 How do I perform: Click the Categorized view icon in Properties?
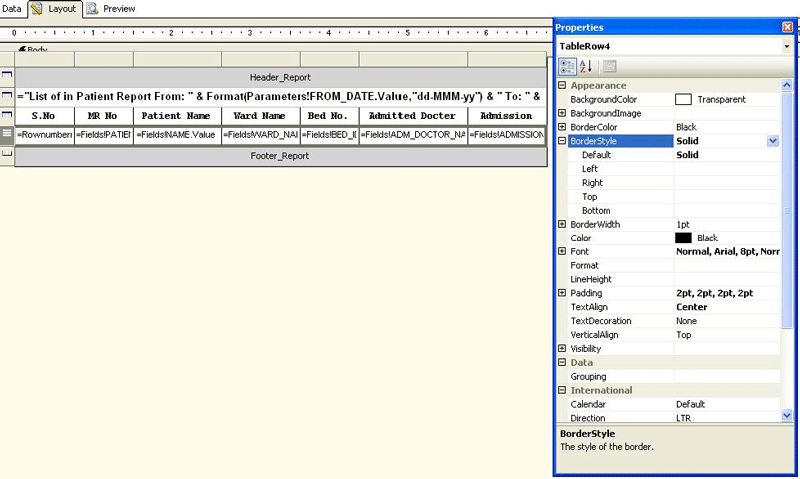point(567,66)
